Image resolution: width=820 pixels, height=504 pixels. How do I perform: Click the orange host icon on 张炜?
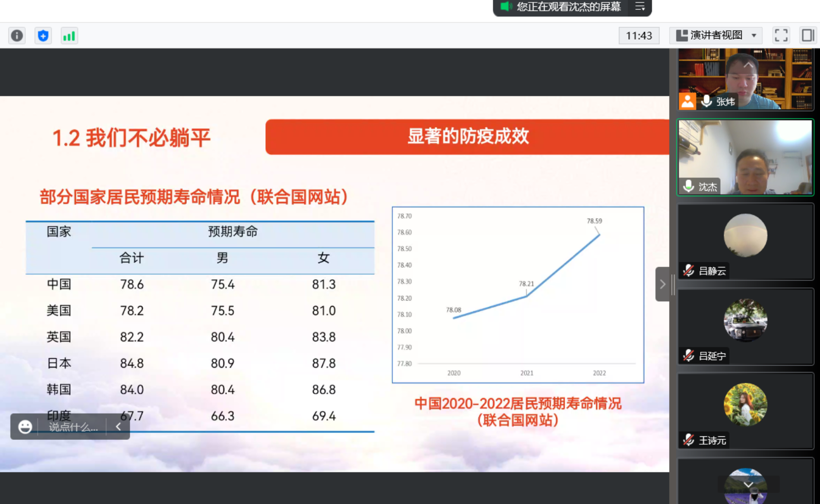[x=687, y=101]
